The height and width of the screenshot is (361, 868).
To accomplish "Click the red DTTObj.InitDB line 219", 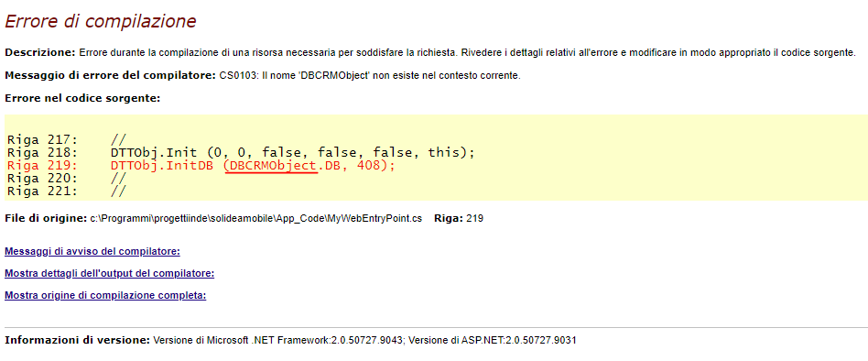I will [201, 166].
